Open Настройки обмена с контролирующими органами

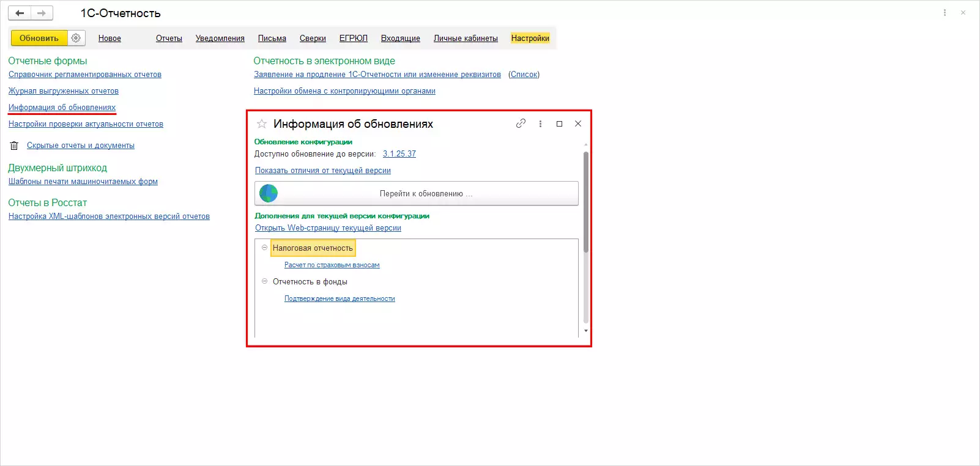click(344, 91)
